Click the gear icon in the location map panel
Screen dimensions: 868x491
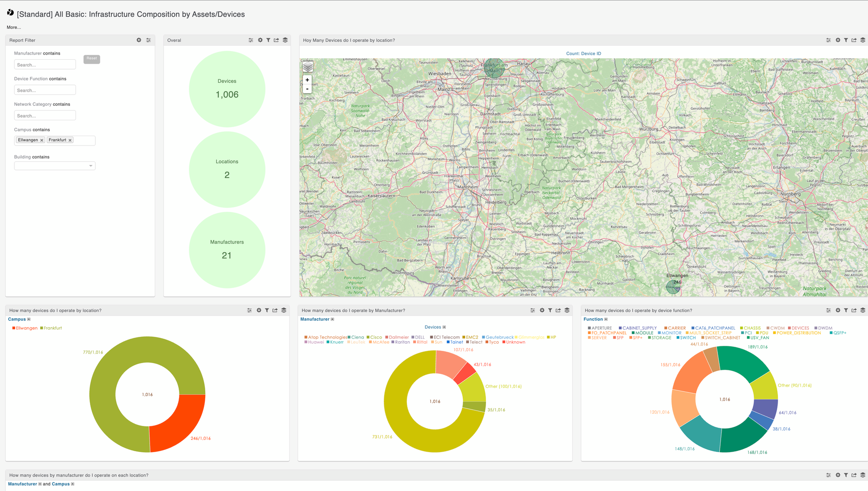point(838,40)
